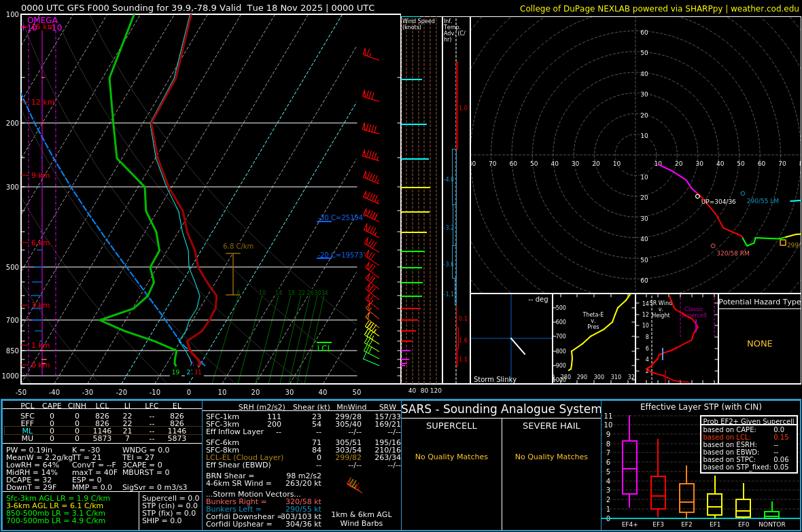Click the green LCL marker on the skew-T
The width and height of the screenshot is (802, 532).
(324, 346)
